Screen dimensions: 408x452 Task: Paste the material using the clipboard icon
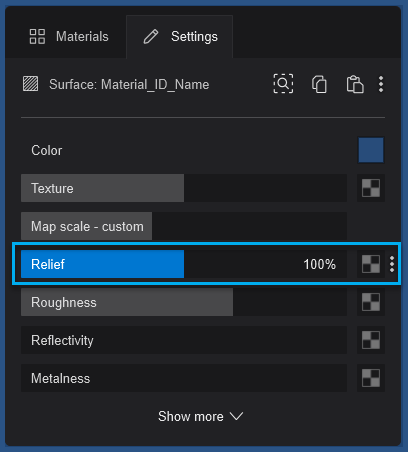(x=355, y=84)
